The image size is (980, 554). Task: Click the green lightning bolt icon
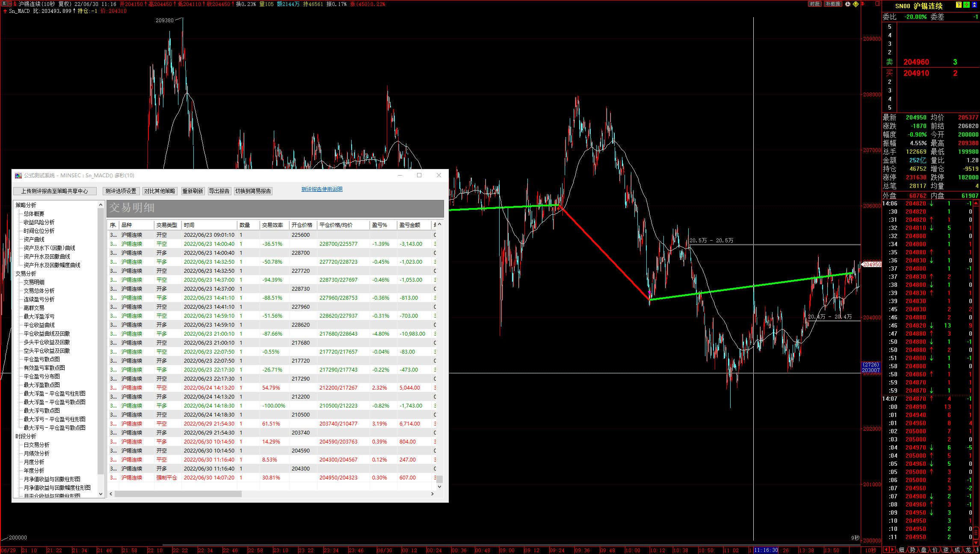pos(967,5)
